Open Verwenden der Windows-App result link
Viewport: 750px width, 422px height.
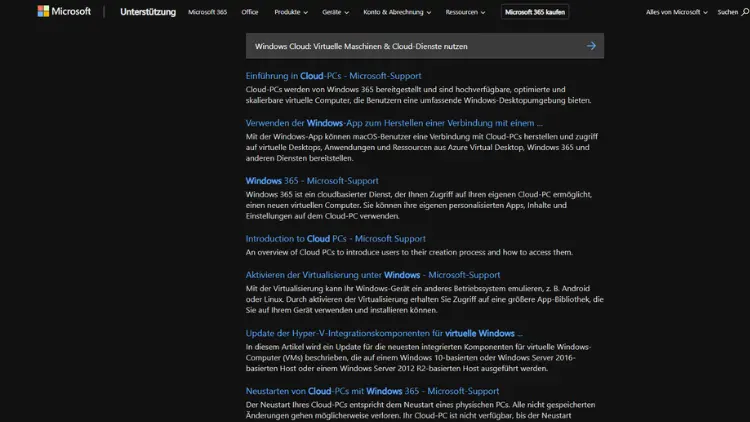(394, 123)
